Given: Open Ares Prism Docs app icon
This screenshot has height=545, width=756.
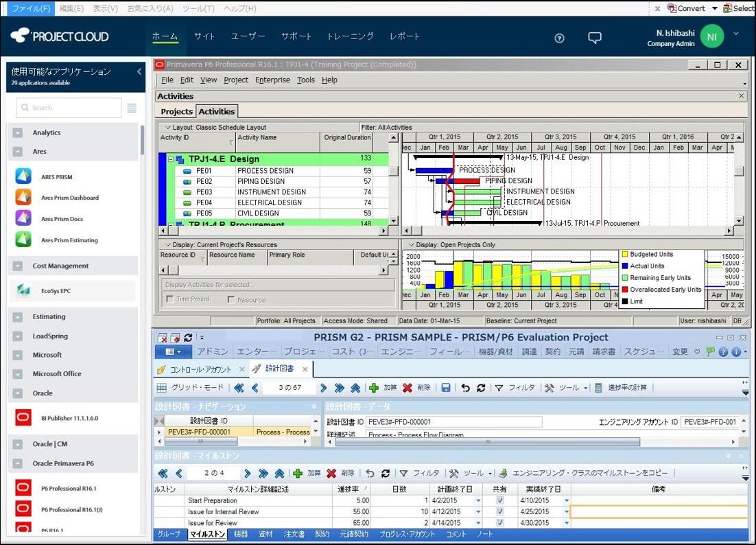Looking at the screenshot, I should click(x=23, y=218).
